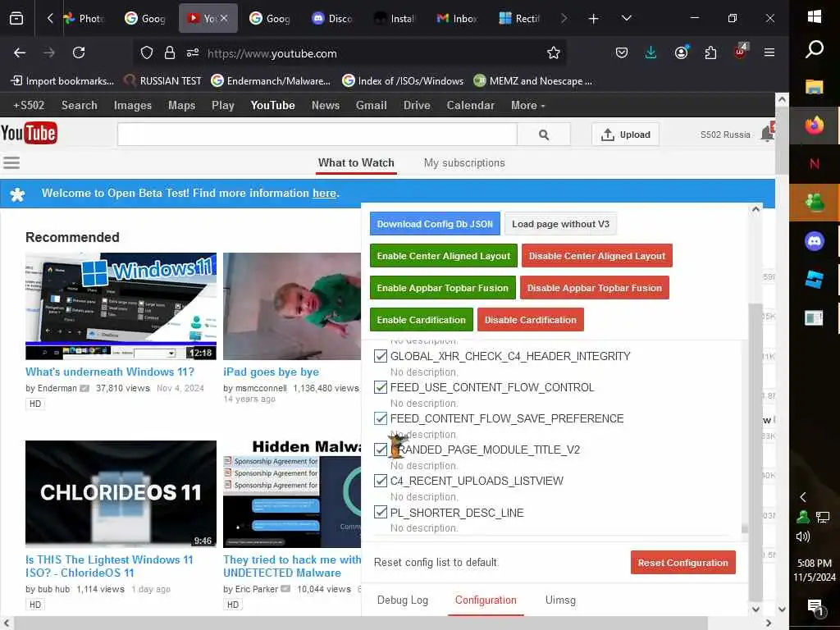Image resolution: width=840 pixels, height=630 pixels.
Task: Open list all tabs dropdown arrow
Action: [626, 19]
